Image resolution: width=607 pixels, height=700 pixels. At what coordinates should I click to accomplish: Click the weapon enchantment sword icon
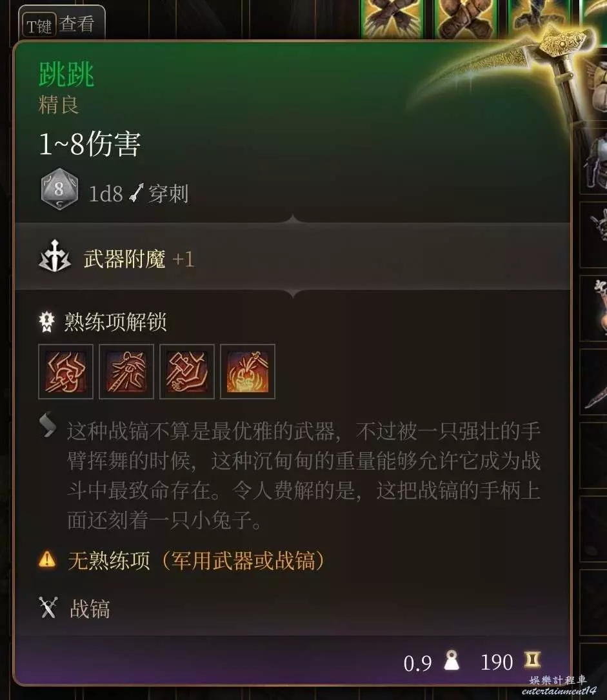pos(54,257)
